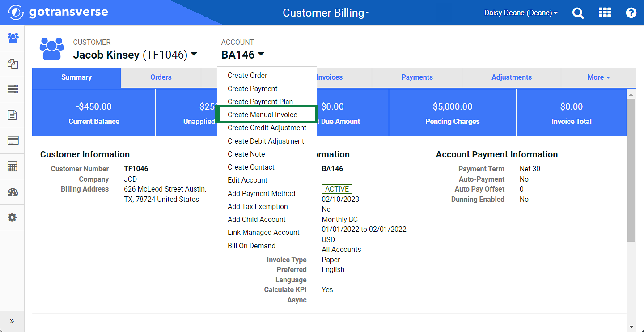Click the billing address 626 McLeod Street
Screen dimensions: 644x332
coord(165,194)
